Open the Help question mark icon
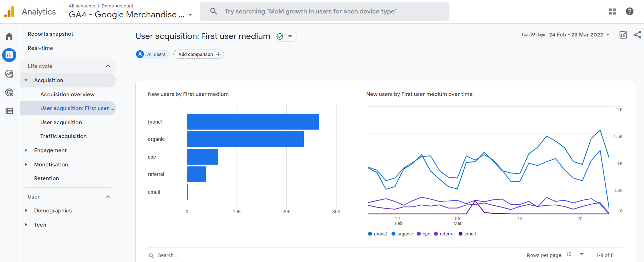Viewport: 644px width, 262px height. (x=629, y=11)
